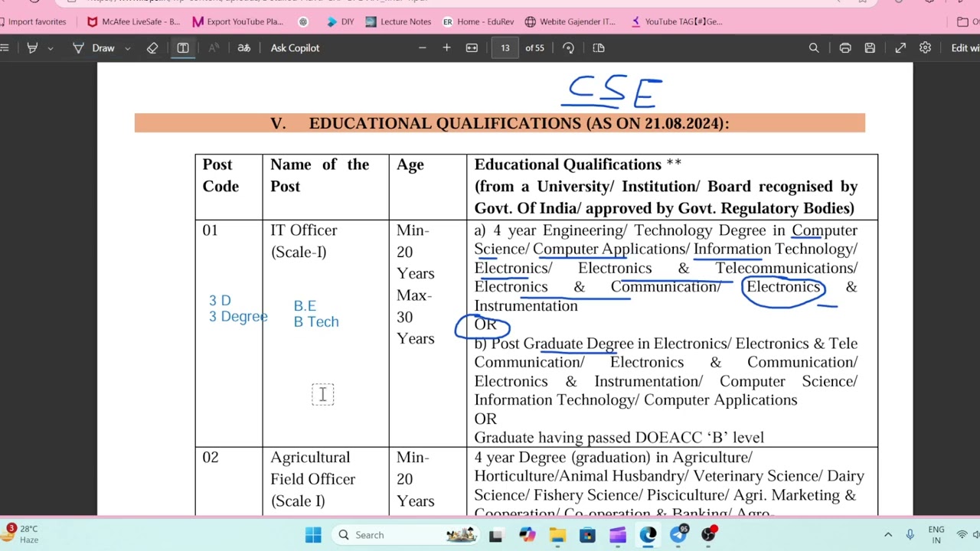Toggle the Add text tool

tap(183, 47)
